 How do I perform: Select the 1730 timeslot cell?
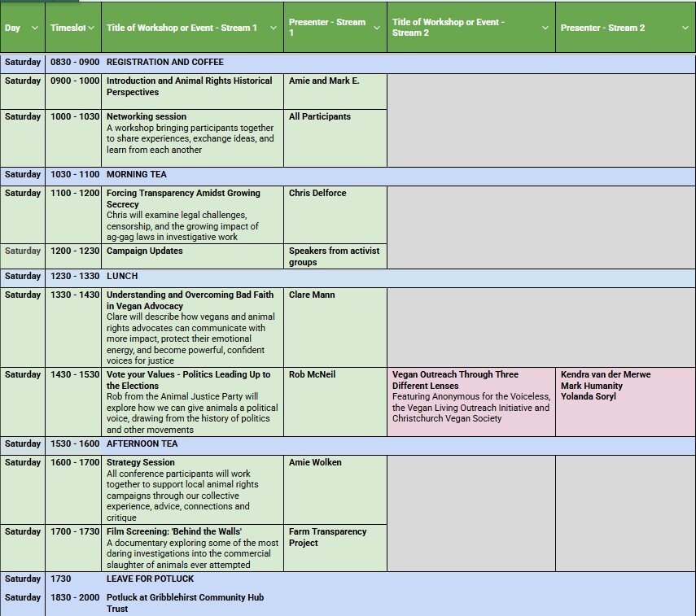pos(73,581)
